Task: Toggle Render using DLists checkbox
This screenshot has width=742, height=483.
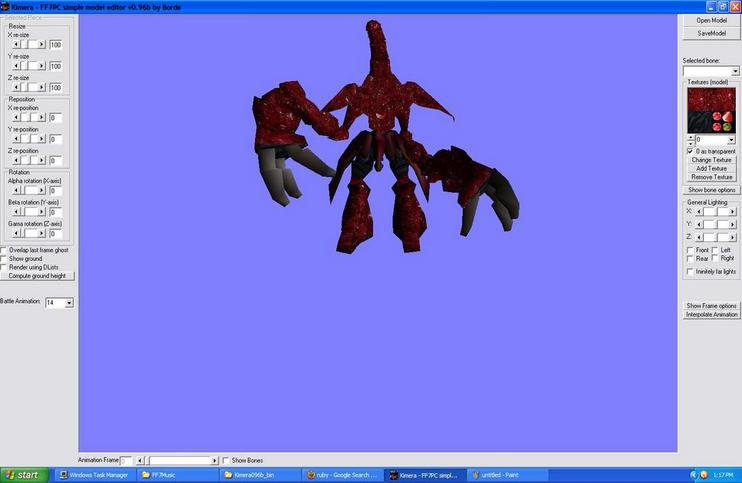Action: click(3, 267)
